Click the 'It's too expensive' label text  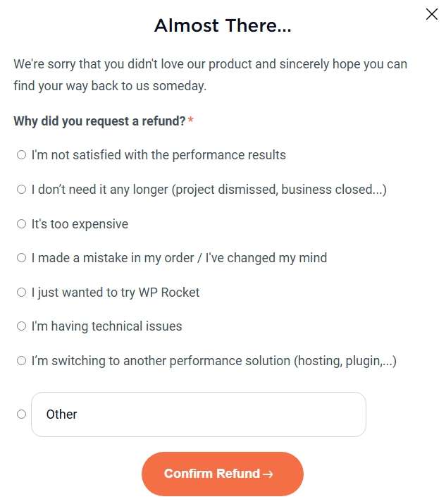click(x=80, y=224)
